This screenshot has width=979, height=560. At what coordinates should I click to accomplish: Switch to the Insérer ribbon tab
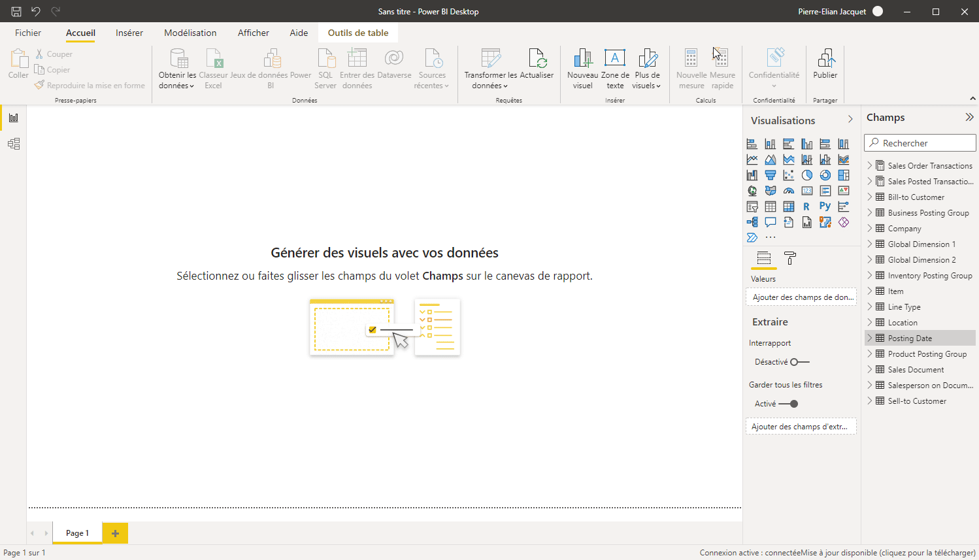pyautogui.click(x=129, y=33)
